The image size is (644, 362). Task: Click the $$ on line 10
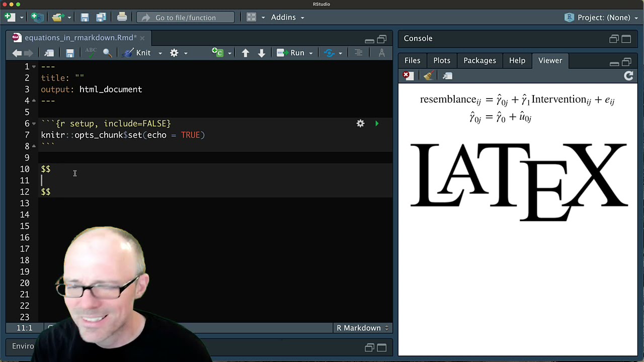click(46, 169)
